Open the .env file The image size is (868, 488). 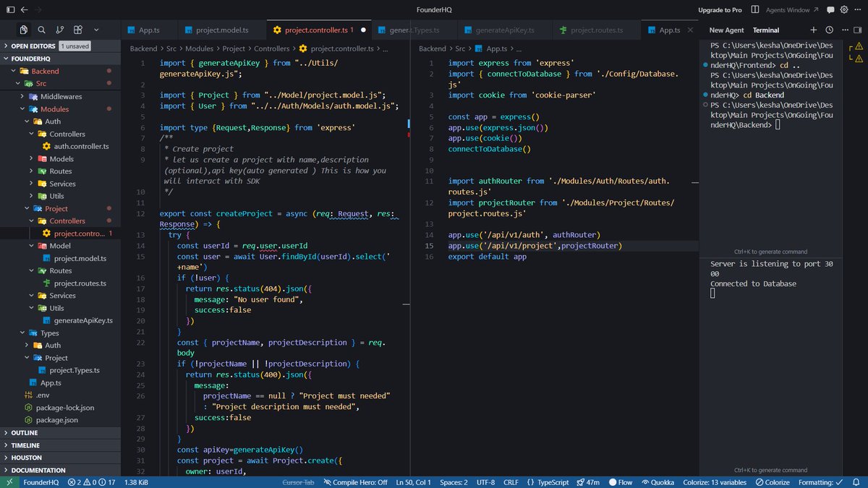point(60,395)
